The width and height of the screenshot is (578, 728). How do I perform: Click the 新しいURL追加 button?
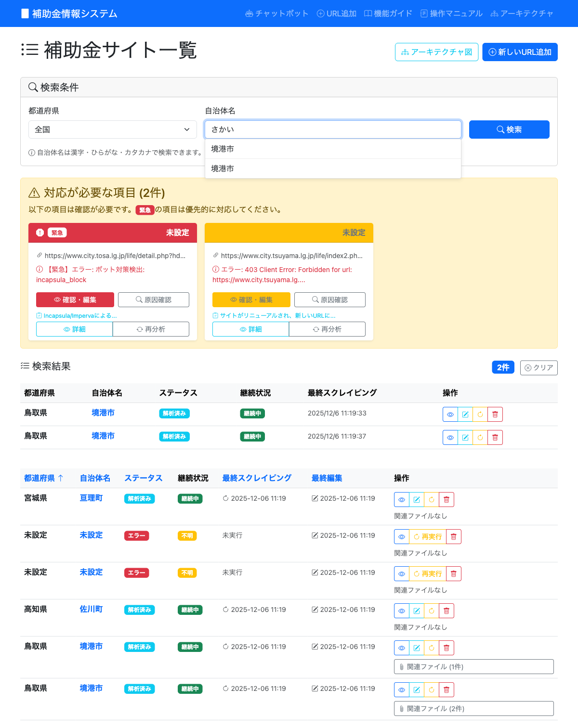[520, 52]
